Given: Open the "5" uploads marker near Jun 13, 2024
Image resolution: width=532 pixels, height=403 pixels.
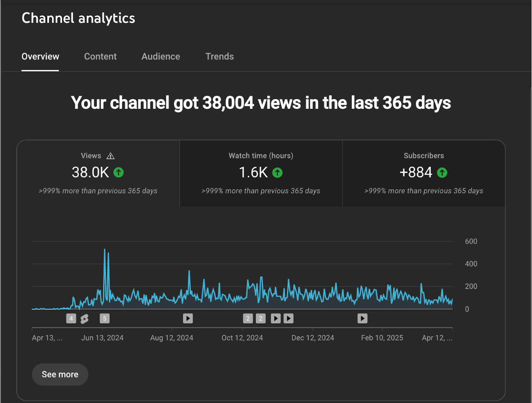Looking at the screenshot, I should coord(104,318).
